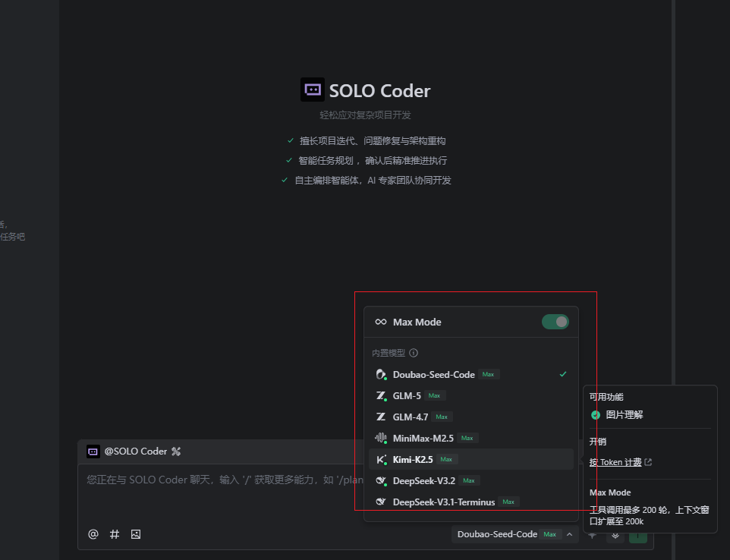730x560 pixels.
Task: Click the info icon next to 内置模型
Action: pos(414,353)
